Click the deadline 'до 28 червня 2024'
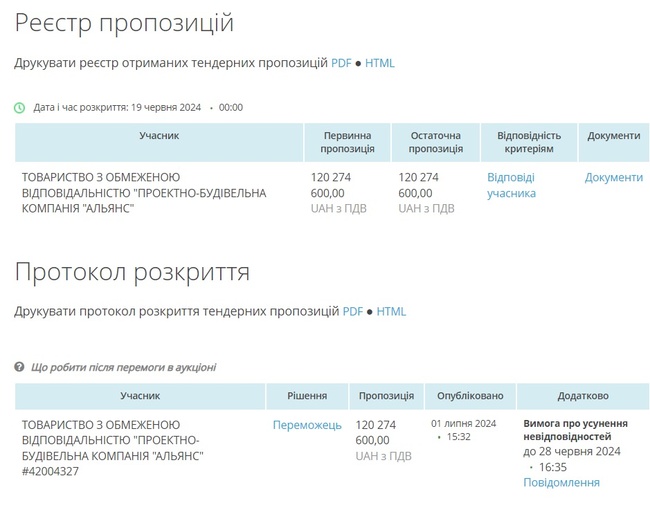The width and height of the screenshot is (650, 512). pyautogui.click(x=572, y=451)
